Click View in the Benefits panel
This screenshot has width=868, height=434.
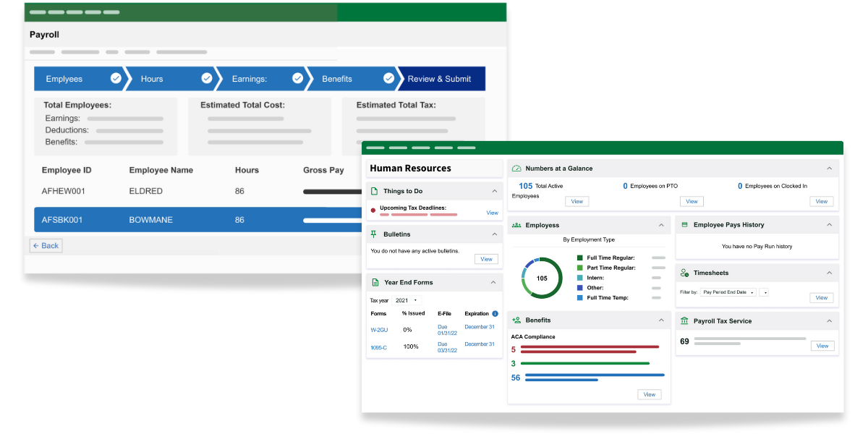[650, 394]
